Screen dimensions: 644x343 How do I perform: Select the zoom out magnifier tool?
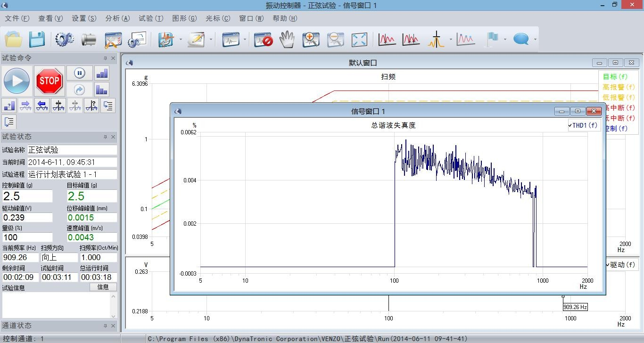tap(335, 40)
